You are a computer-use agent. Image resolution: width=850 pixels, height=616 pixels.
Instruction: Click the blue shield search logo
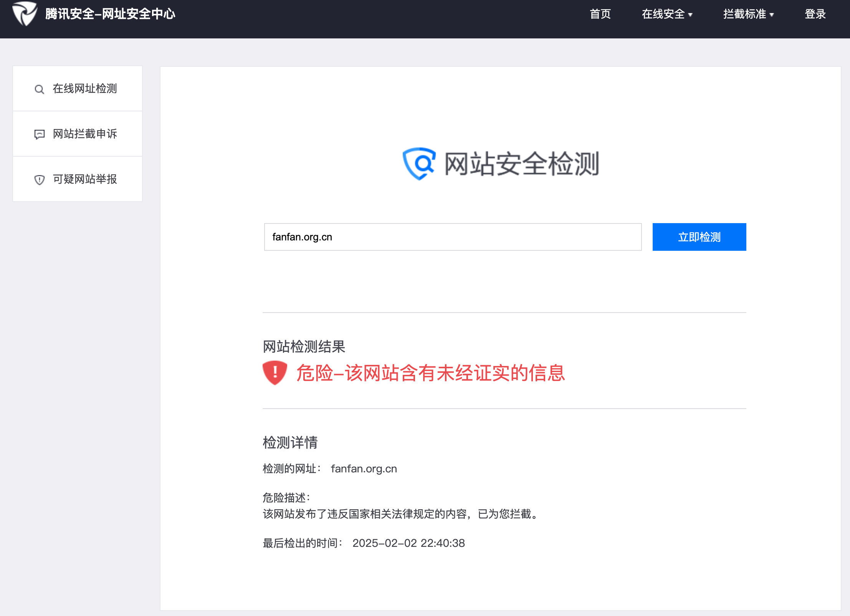tap(419, 164)
